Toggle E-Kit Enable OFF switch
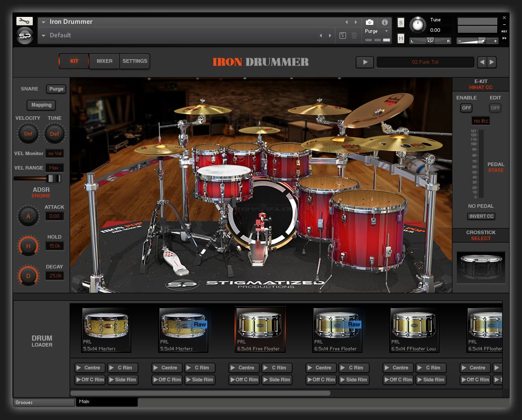The height and width of the screenshot is (420, 522). coord(466,108)
